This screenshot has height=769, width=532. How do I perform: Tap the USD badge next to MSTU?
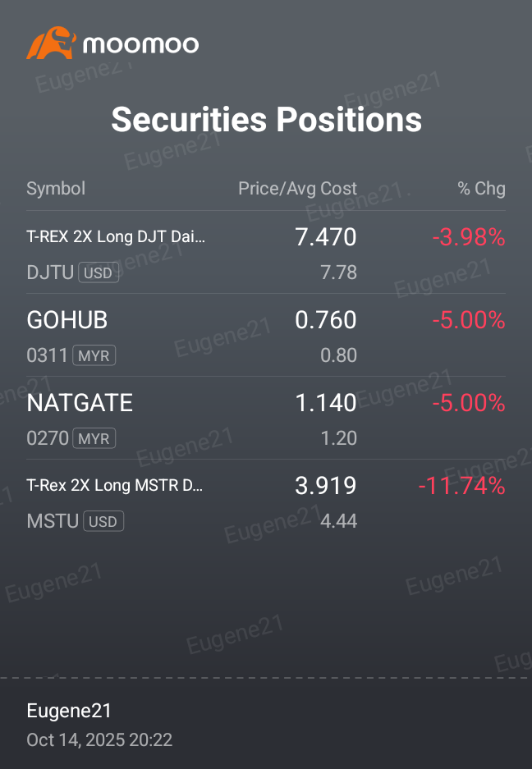(103, 521)
